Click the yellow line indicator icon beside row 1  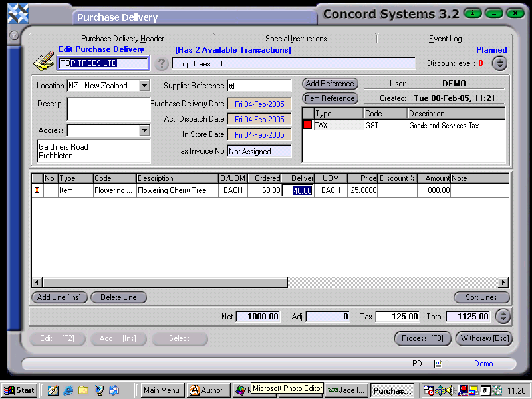pos(39,190)
